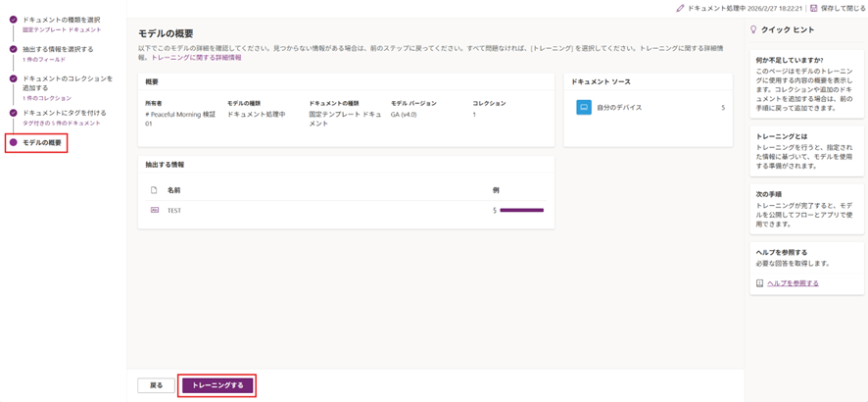This screenshot has width=868, height=402.
Task: Open the トレーニングに関する詳細情報 link
Action: click(x=196, y=58)
